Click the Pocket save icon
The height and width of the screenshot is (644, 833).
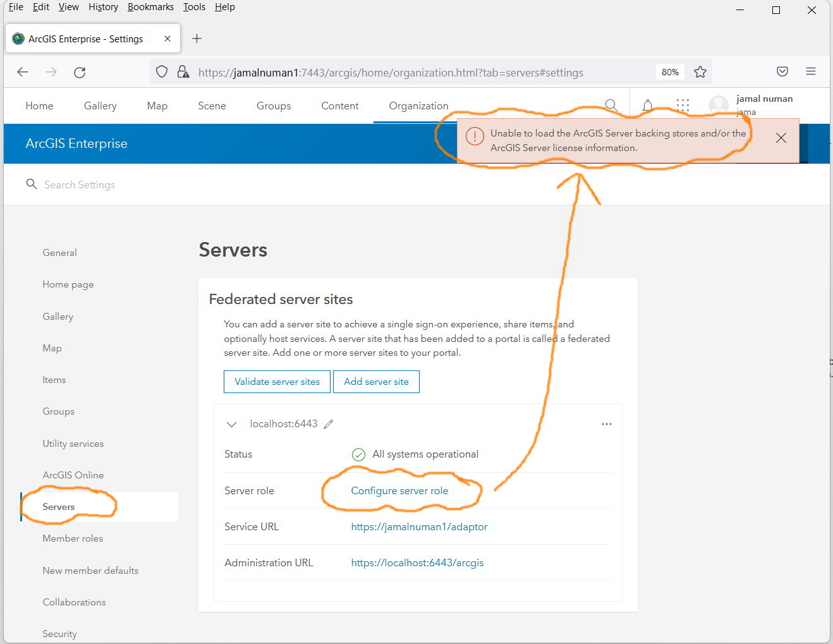[x=782, y=71]
